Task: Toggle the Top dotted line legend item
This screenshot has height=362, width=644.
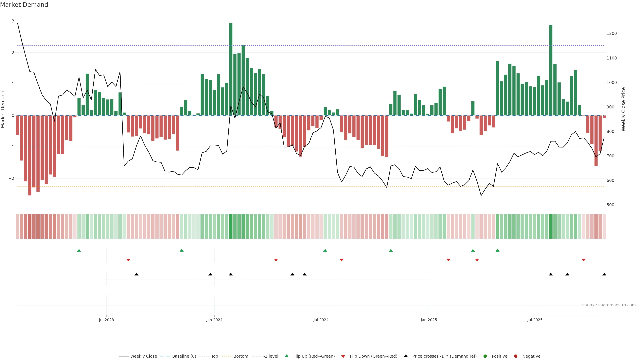Action: point(214,356)
